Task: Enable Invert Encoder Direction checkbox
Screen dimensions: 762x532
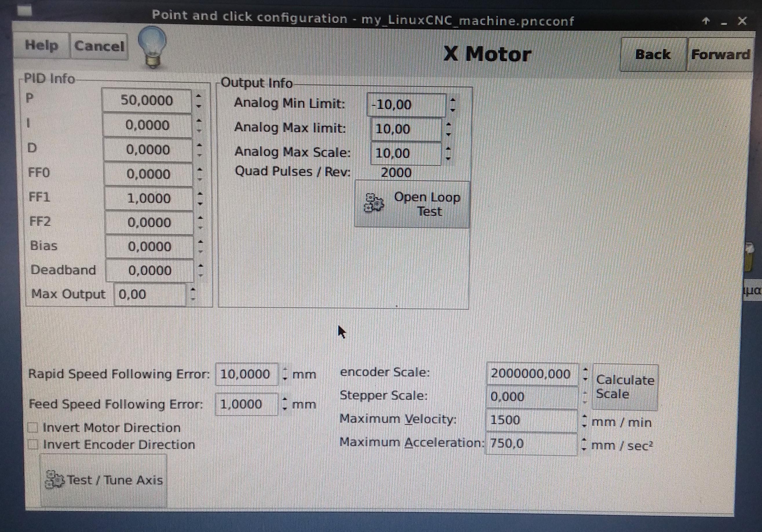Action: click(x=33, y=445)
